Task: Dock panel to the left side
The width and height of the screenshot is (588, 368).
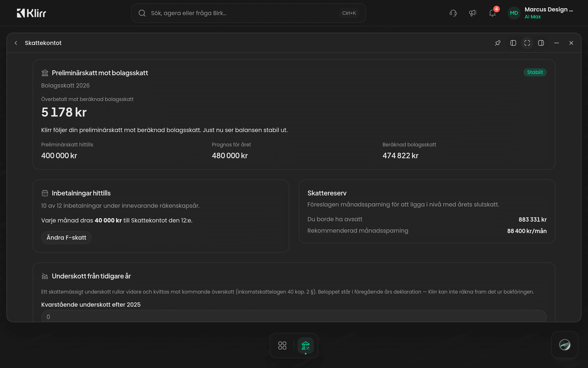Action: (513, 43)
